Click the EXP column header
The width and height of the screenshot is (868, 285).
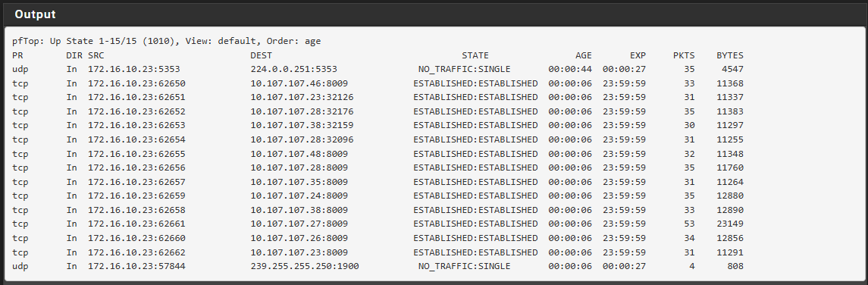click(x=638, y=55)
